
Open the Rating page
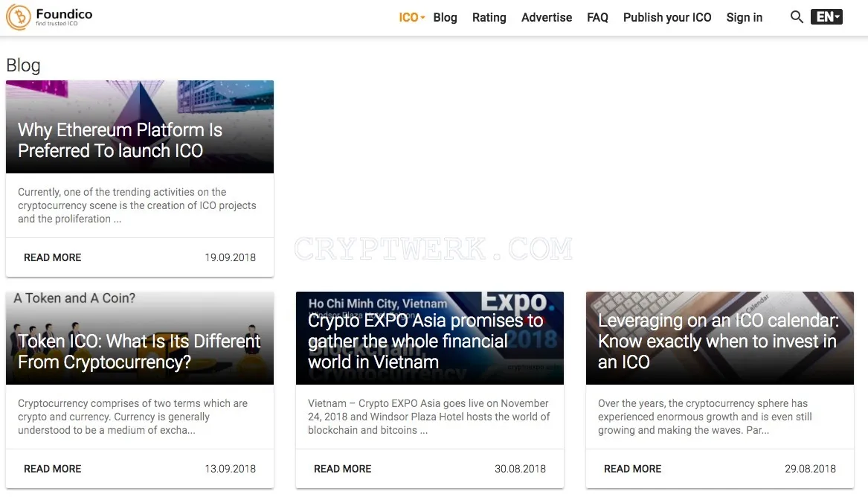point(489,18)
